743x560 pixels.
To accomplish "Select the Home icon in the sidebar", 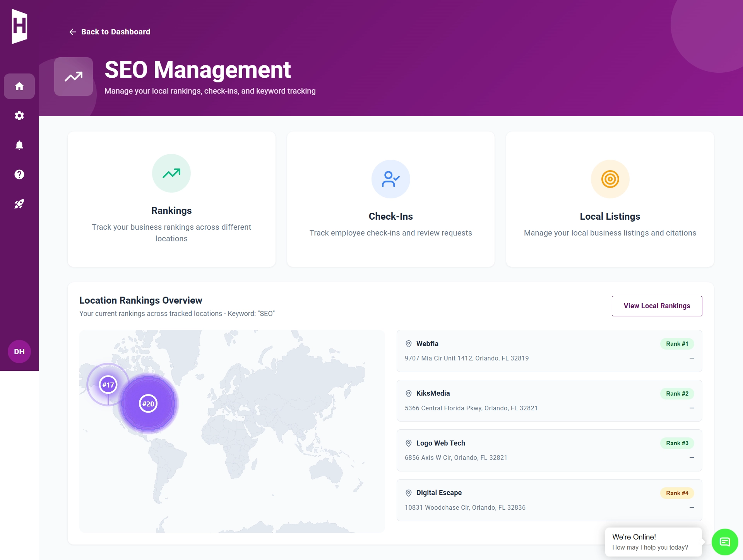I will (19, 86).
